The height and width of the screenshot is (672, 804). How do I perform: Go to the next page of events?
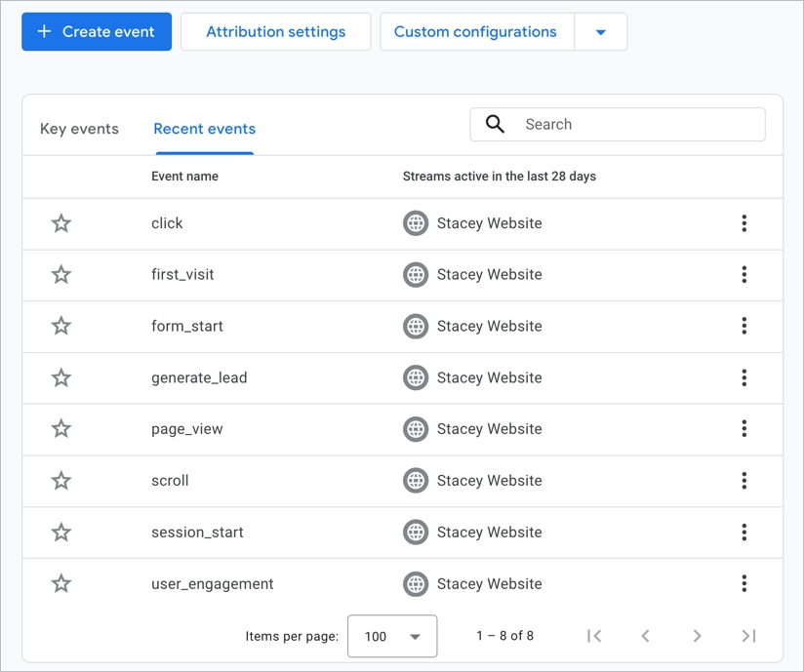click(697, 636)
